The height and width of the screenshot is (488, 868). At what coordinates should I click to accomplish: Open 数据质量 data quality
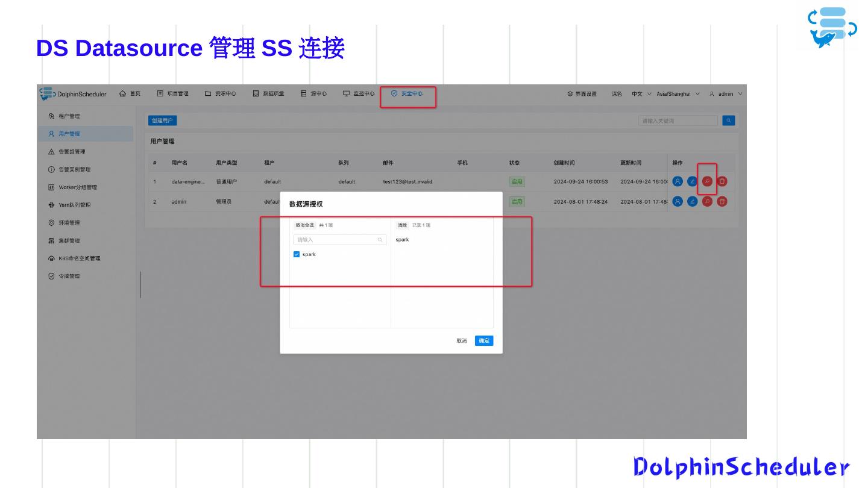click(x=269, y=93)
